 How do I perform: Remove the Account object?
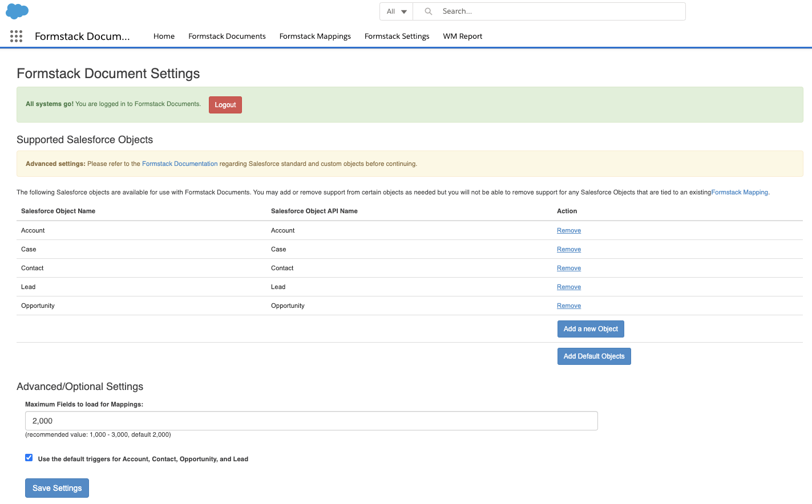click(x=569, y=231)
